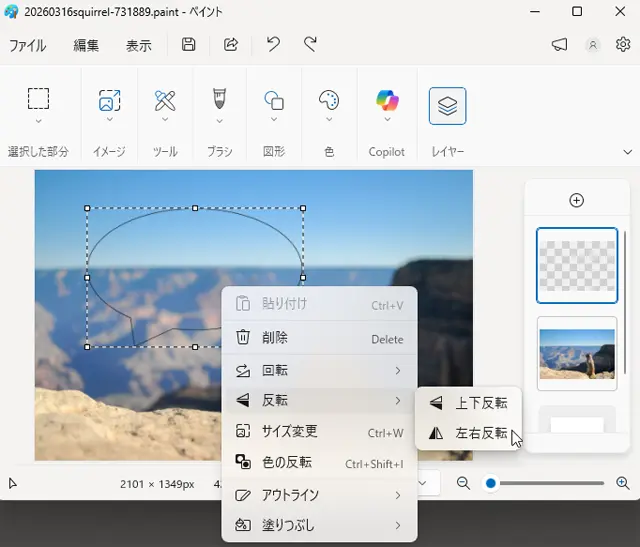Select the transparent top layer thumbnail
Image resolution: width=640 pixels, height=547 pixels.
pos(577,266)
